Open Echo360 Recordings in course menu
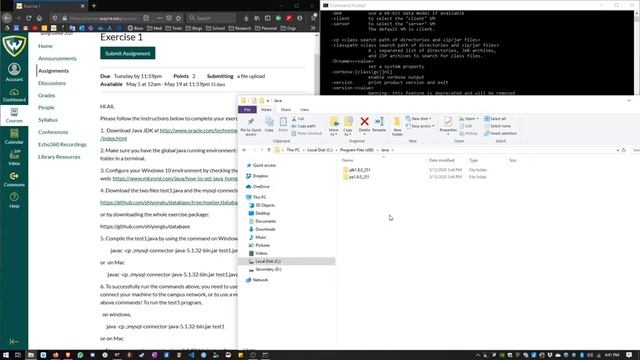 pos(62,144)
